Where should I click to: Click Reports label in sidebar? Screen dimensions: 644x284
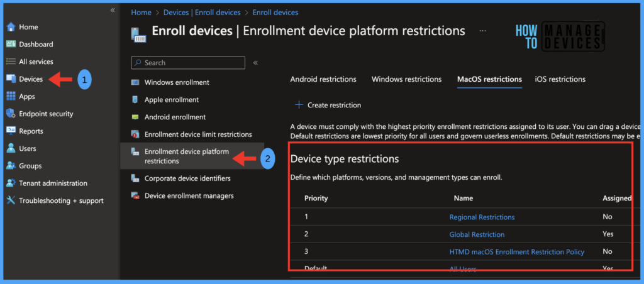pos(31,131)
